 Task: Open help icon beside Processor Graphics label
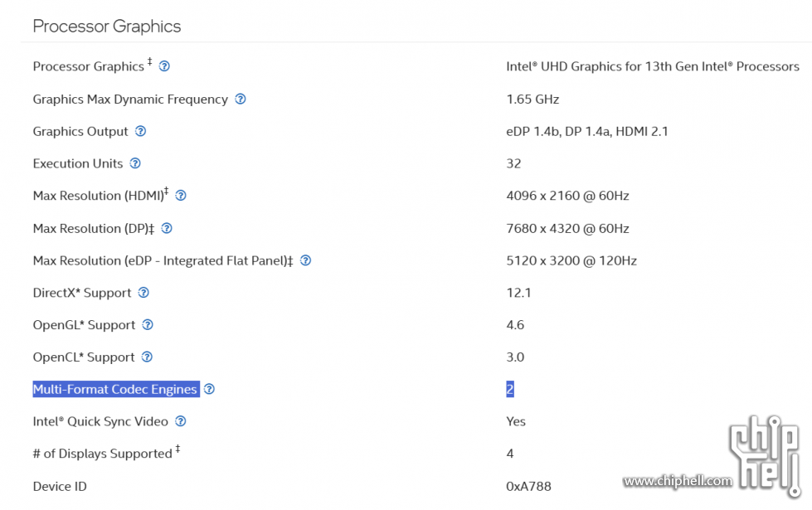click(164, 66)
